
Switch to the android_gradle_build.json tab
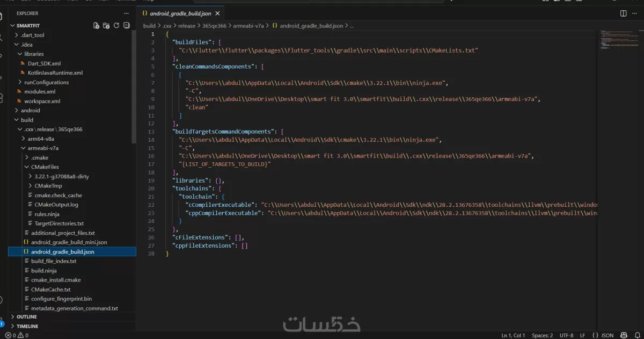pyautogui.click(x=180, y=13)
